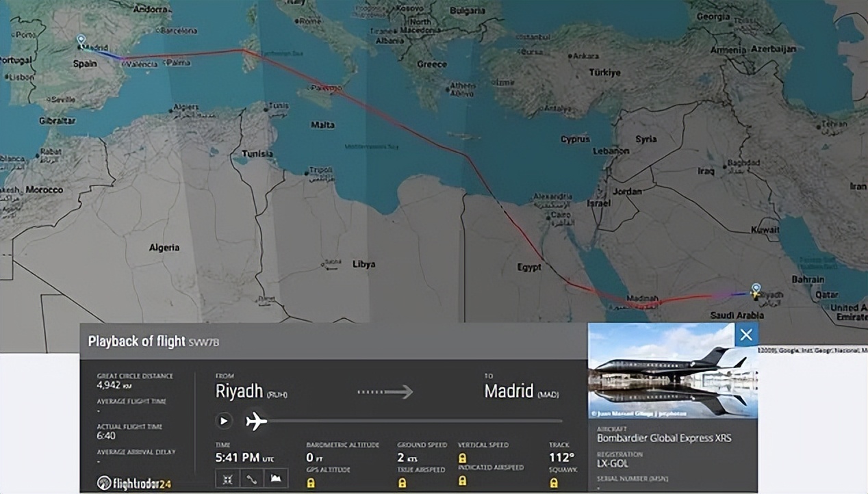Click the Madrid destination pin on the map
Screen dimensions: 868x494
click(x=81, y=40)
